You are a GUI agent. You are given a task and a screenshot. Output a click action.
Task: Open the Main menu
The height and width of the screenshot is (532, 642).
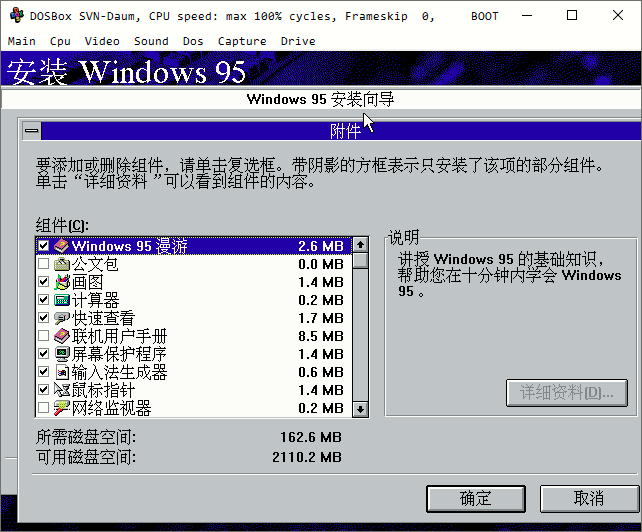22,41
